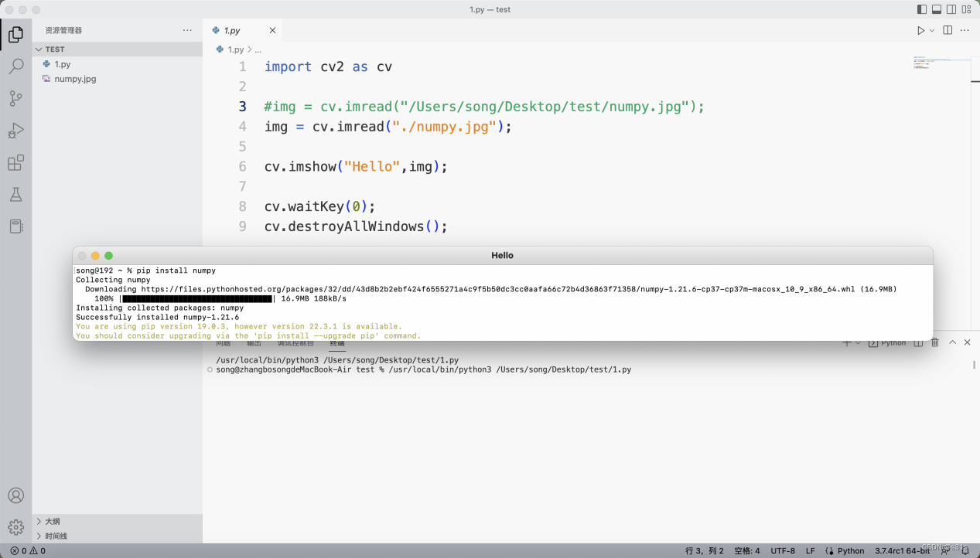This screenshot has width=980, height=558.
Task: Click line number 3 in gutter
Action: [243, 107]
